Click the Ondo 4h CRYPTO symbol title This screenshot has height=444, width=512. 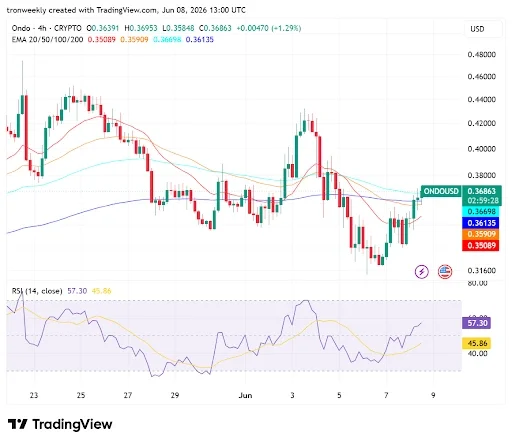46,28
